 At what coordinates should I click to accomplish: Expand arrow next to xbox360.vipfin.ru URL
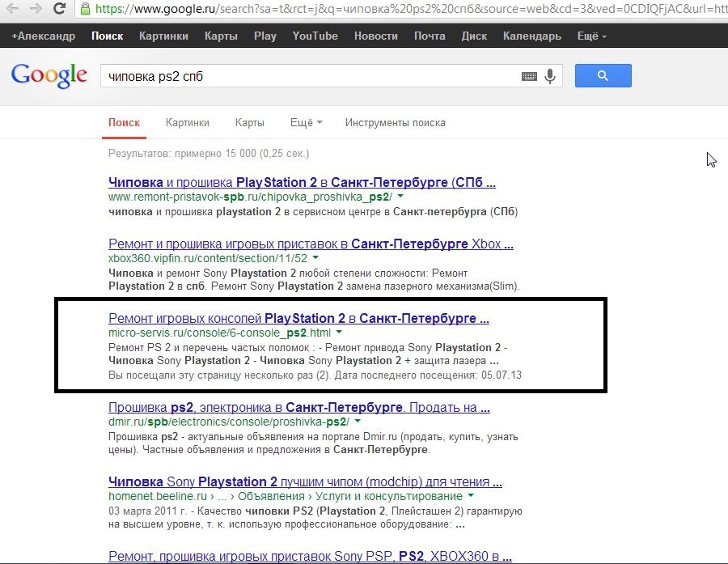(x=315, y=258)
